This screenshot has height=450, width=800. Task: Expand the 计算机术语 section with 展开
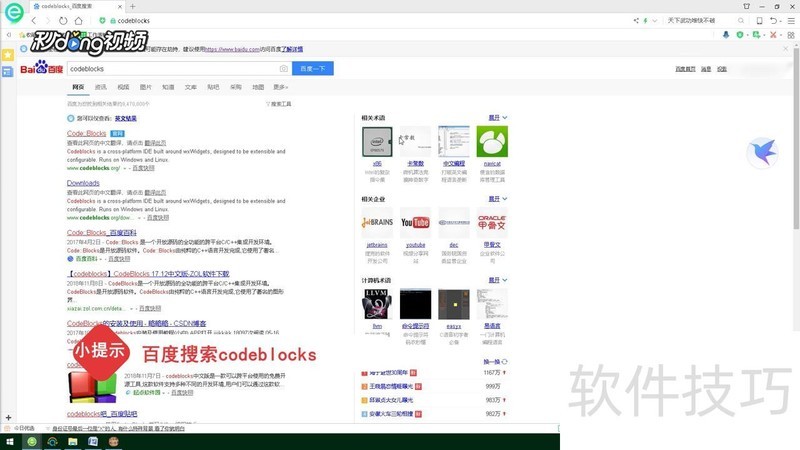coord(497,280)
